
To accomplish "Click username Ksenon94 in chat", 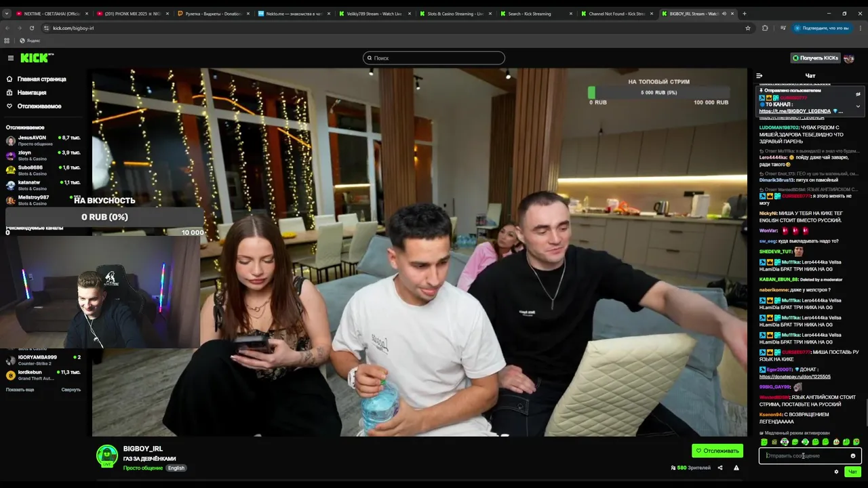I will tap(771, 415).
